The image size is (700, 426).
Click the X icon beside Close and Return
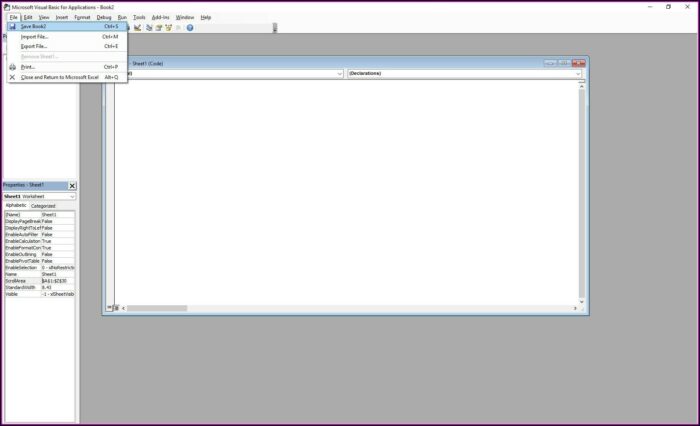click(12, 77)
